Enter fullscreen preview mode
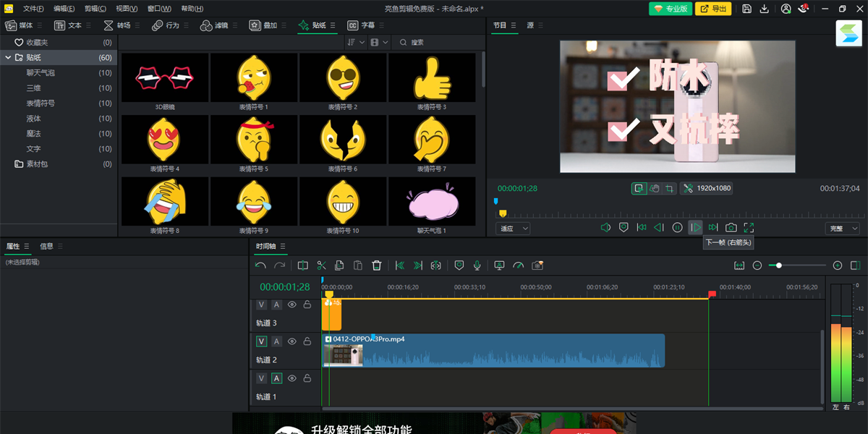 pyautogui.click(x=749, y=228)
